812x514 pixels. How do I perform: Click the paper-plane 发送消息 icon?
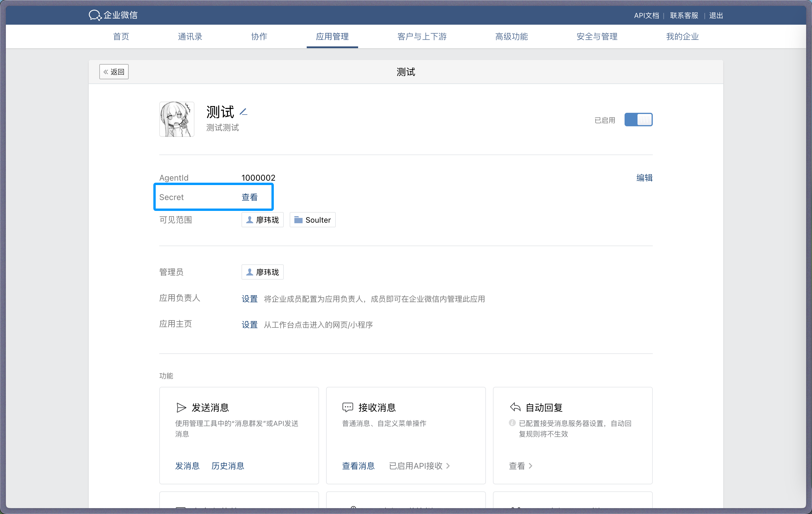[181, 407]
